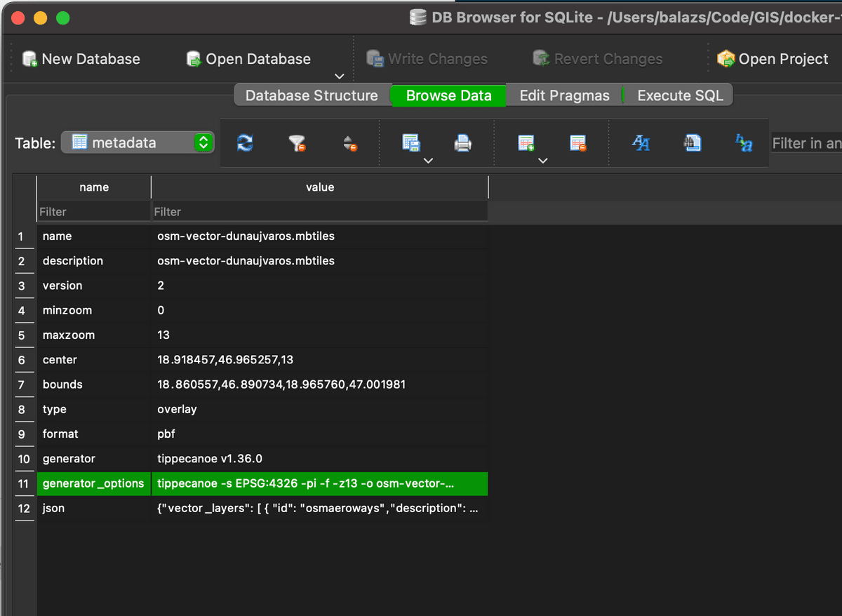This screenshot has width=842, height=616.
Task: Open the metadata table selector dropdown
Action: [x=138, y=143]
